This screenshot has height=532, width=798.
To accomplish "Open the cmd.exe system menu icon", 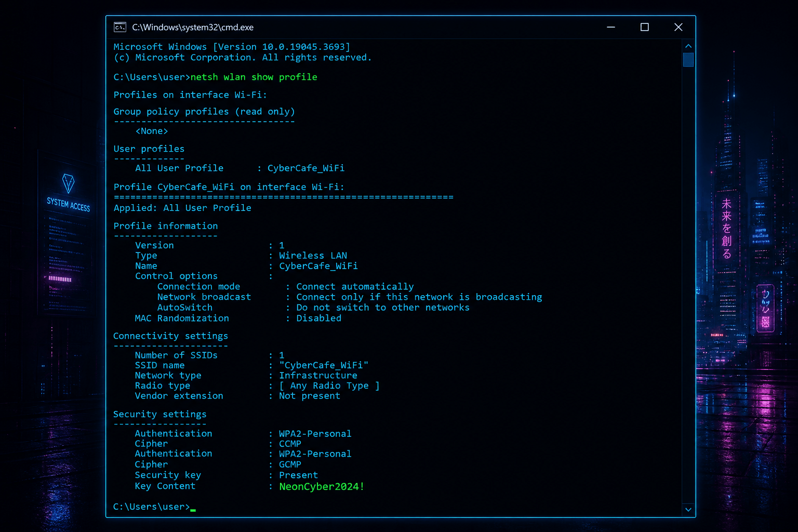I will (120, 27).
